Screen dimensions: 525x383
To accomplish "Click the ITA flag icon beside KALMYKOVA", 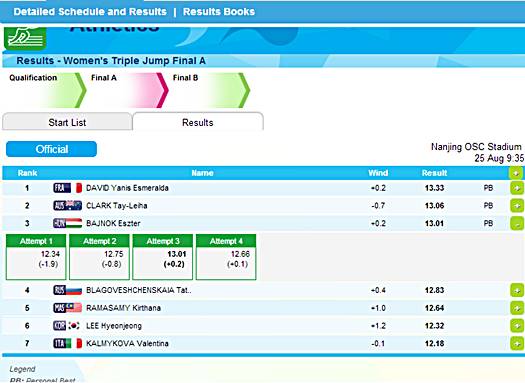I will (x=67, y=343).
